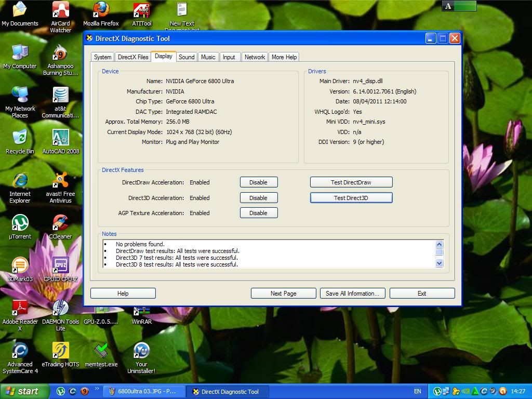Open avast! Free Antivirus shortcut

coord(60,188)
